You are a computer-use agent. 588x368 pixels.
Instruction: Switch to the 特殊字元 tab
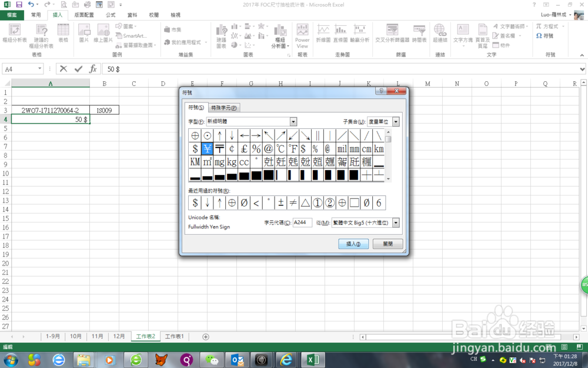(224, 108)
